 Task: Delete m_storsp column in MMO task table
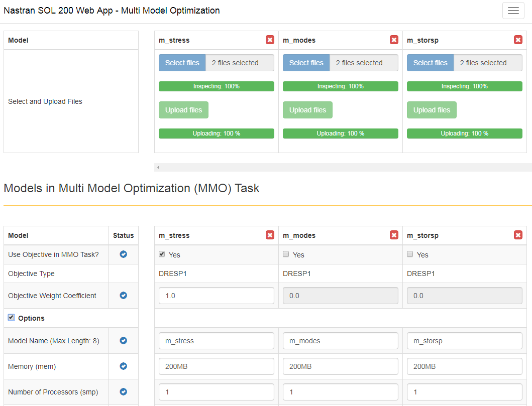[x=518, y=235]
